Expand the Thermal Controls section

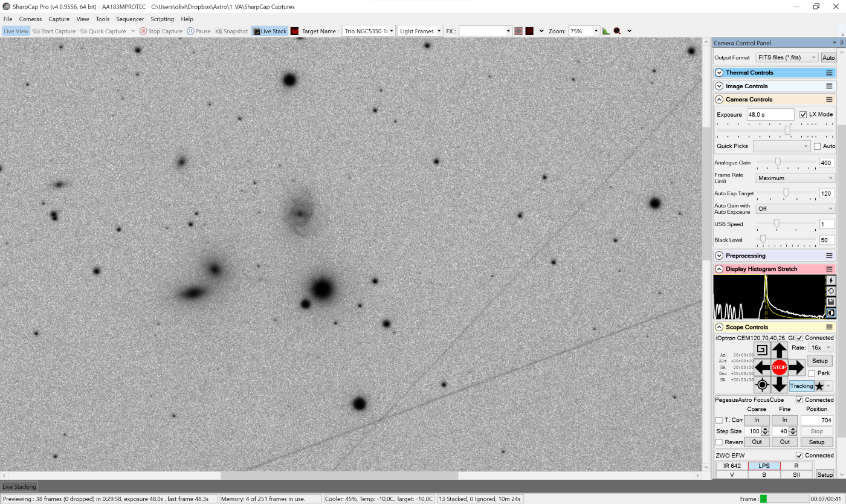click(718, 72)
